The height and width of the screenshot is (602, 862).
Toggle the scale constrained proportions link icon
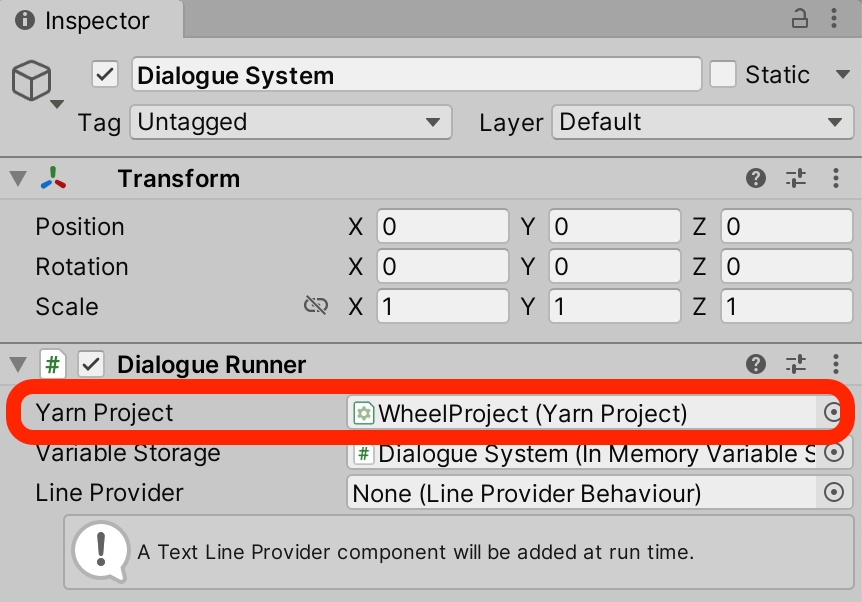(x=316, y=306)
